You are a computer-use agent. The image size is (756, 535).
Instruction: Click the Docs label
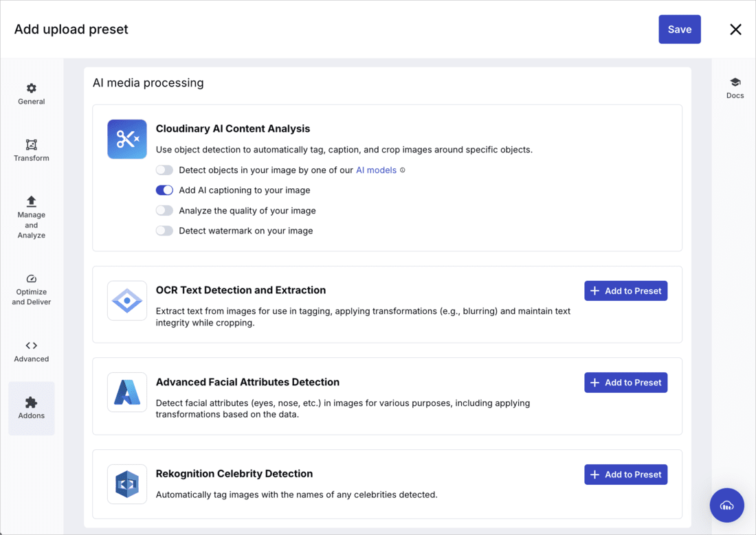pos(735,95)
